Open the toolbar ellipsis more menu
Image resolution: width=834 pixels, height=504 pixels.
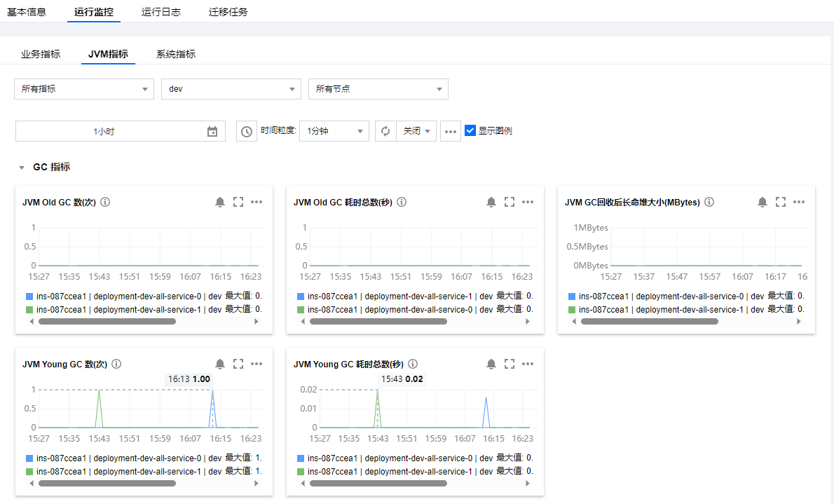(451, 131)
